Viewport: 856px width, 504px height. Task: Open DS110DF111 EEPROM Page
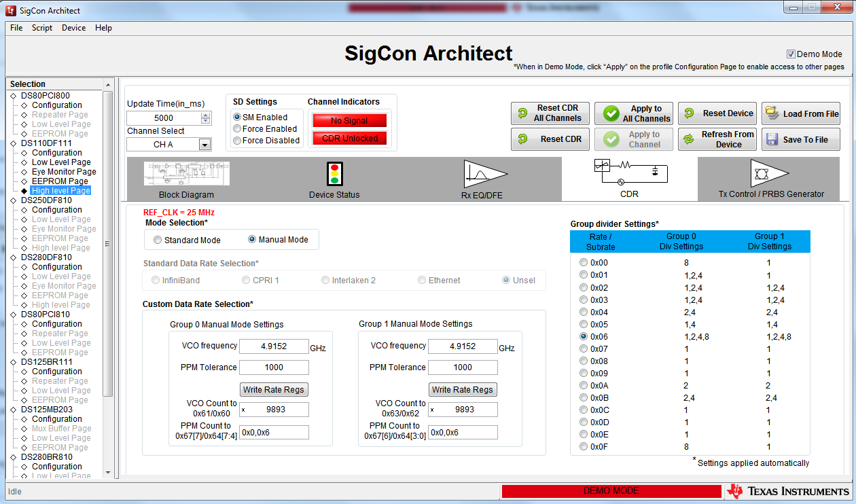pos(60,181)
